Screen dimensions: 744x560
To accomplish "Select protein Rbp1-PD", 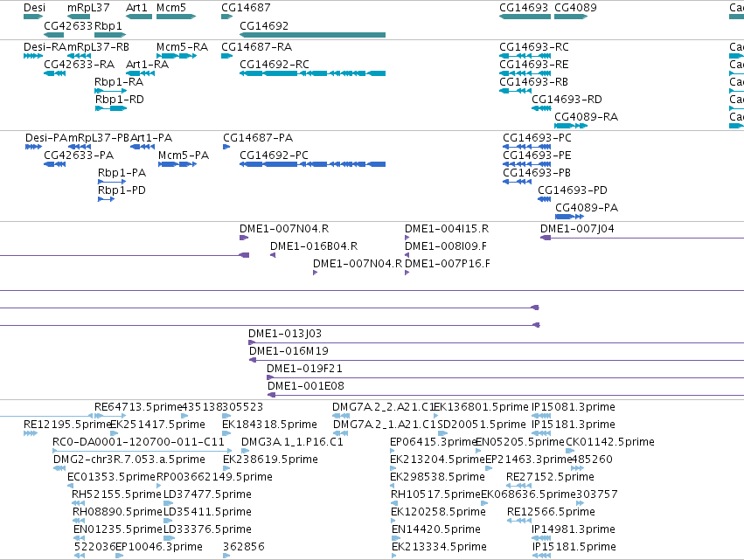I will (x=107, y=199).
